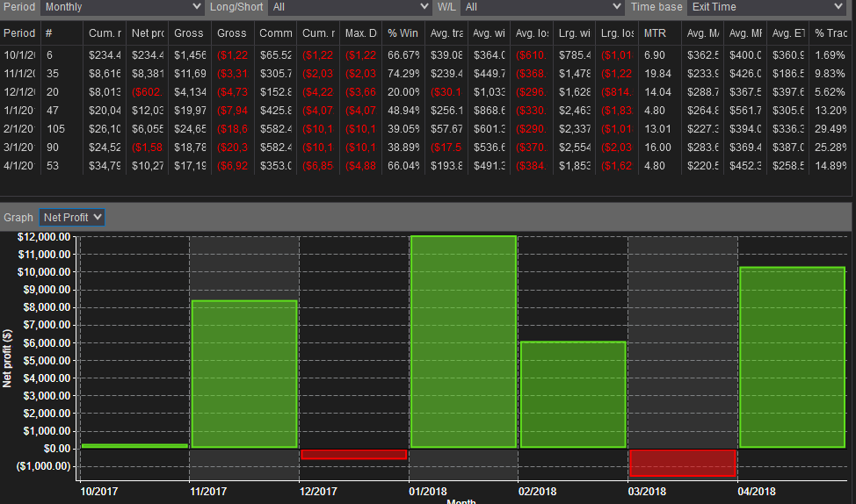
Task: Open the W/L filter dropdown
Action: point(542,7)
